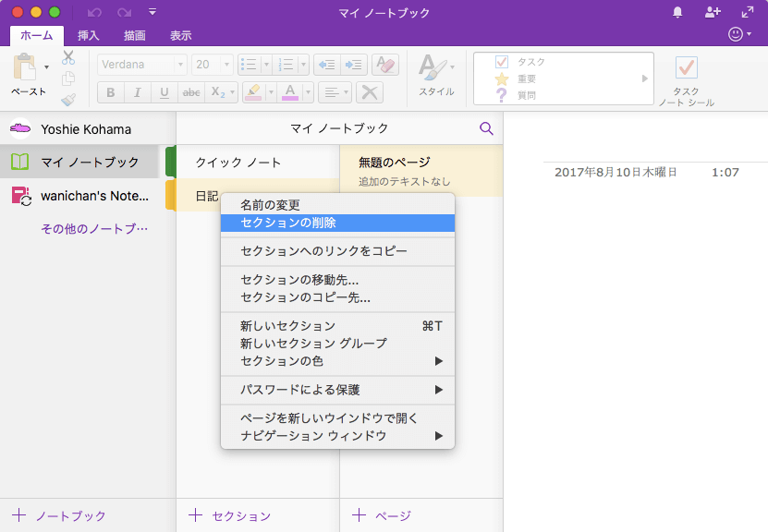Click the add セクション button

click(230, 515)
